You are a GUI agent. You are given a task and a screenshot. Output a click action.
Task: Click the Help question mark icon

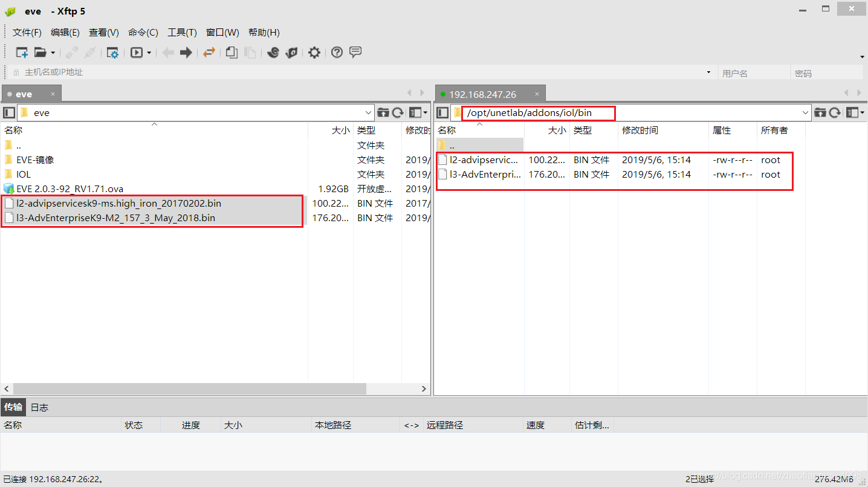(x=337, y=53)
